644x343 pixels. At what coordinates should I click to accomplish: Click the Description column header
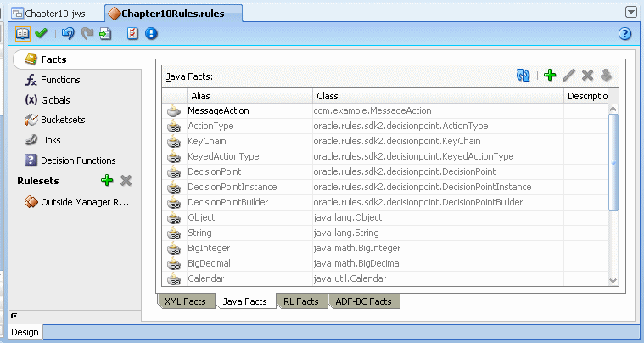(x=586, y=96)
